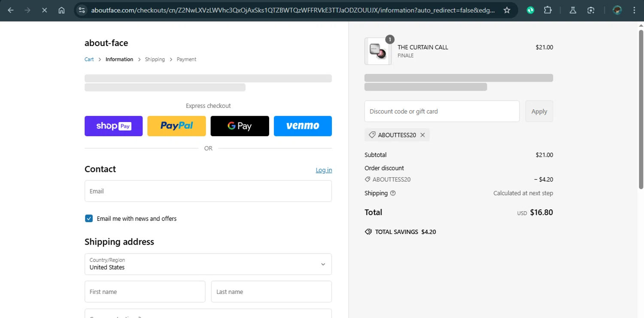Focus the First name field
644x318 pixels.
tap(145, 292)
